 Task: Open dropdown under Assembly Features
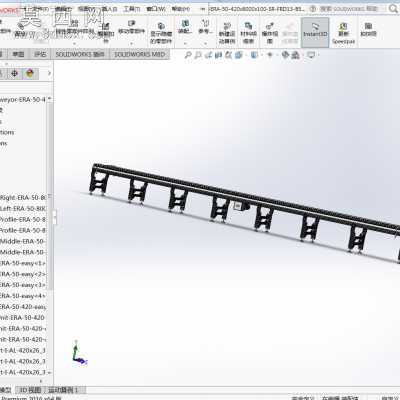[184, 43]
